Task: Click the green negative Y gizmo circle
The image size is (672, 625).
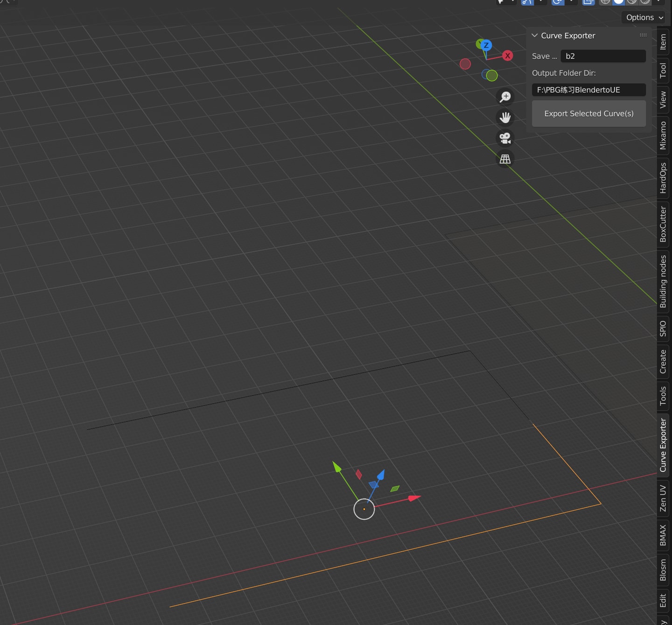Action: (x=492, y=75)
